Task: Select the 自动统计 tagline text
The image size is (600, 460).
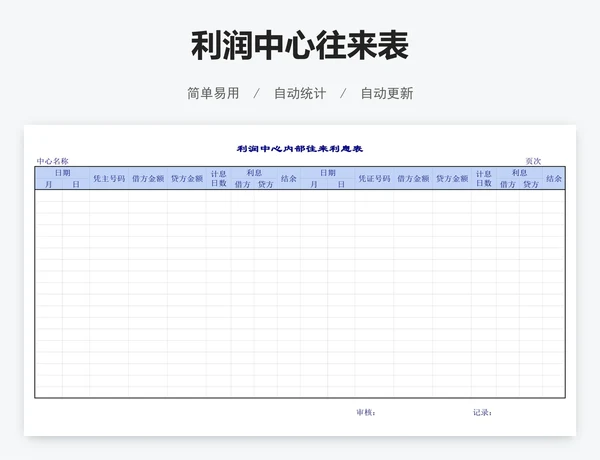Action: tap(300, 93)
